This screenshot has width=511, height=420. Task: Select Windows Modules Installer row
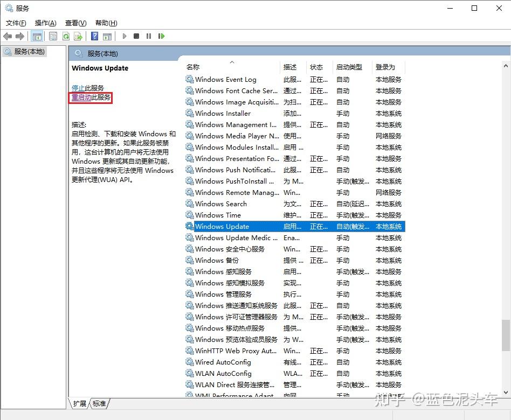295,147
